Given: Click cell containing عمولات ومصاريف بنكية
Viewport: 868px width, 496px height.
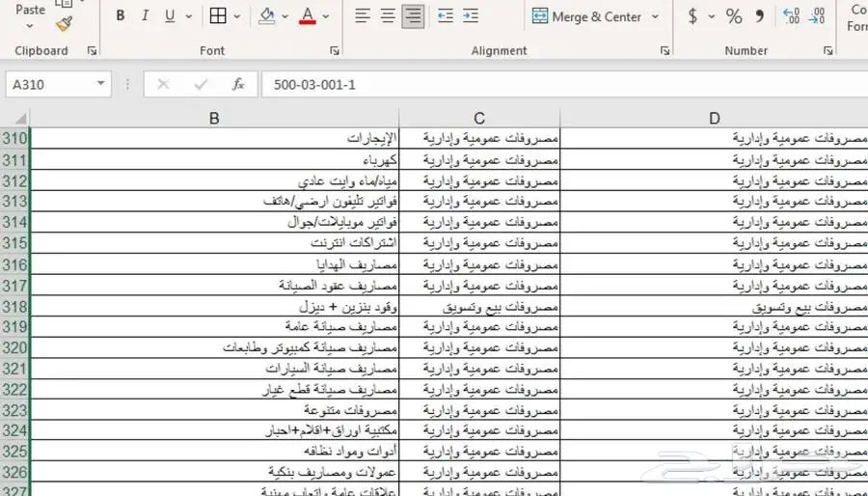Looking at the screenshot, I should coord(214,472).
